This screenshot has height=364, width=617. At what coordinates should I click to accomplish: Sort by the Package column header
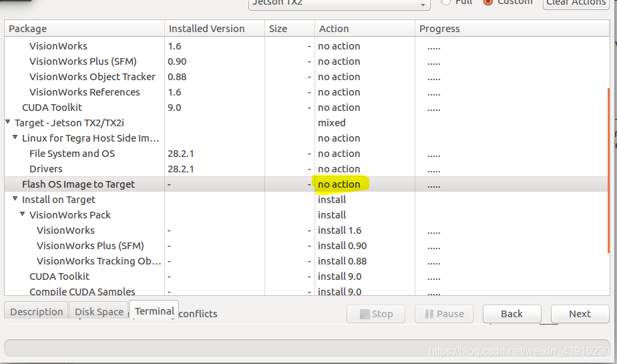point(84,28)
